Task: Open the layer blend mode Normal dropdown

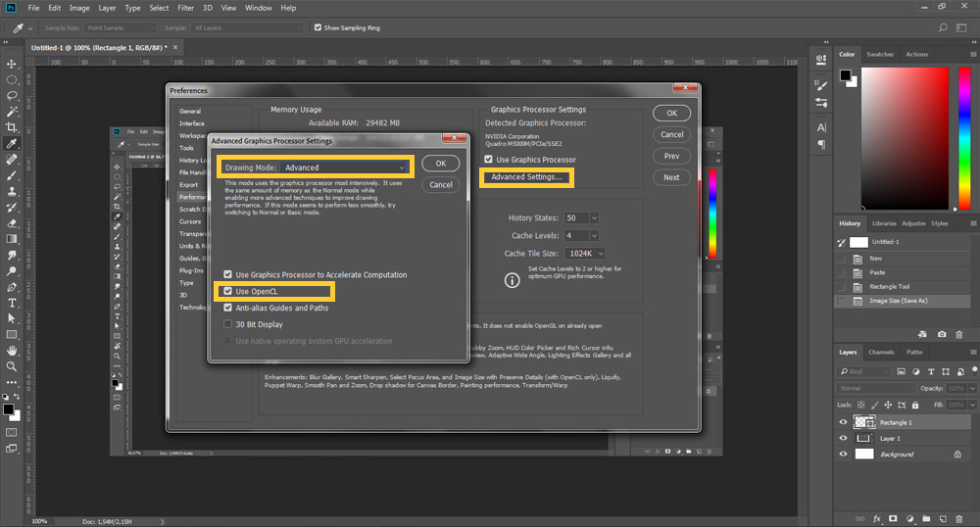Action: pos(877,388)
